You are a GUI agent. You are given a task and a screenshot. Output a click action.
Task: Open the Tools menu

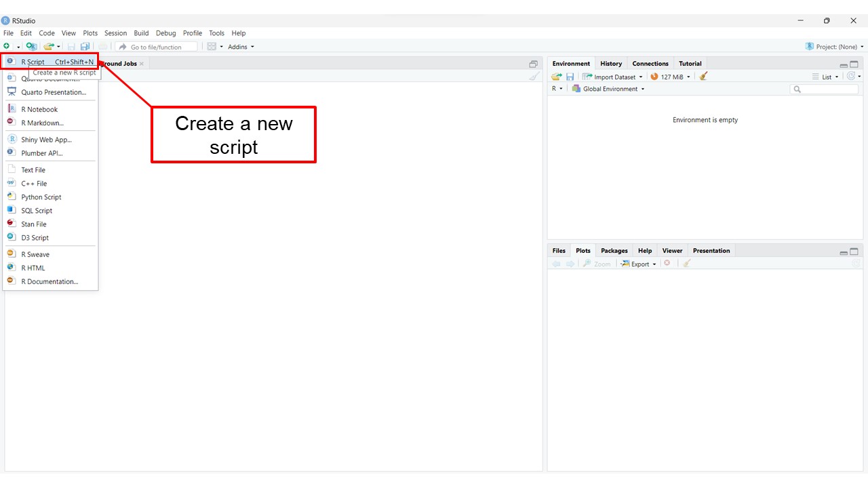pos(216,33)
